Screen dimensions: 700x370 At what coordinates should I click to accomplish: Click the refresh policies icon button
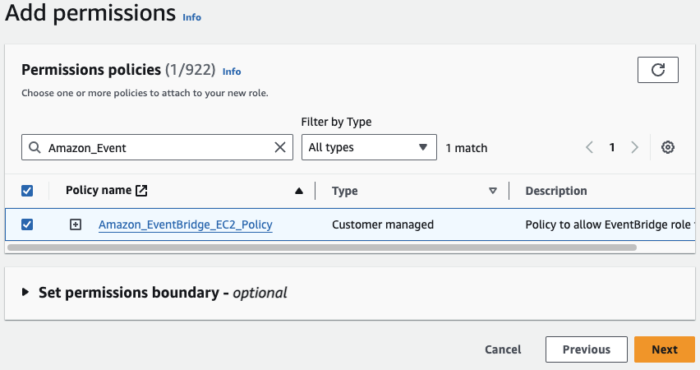coord(658,70)
